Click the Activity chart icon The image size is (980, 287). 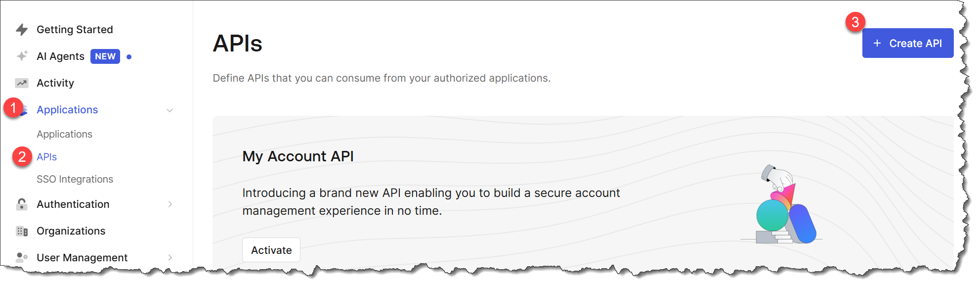(x=22, y=83)
